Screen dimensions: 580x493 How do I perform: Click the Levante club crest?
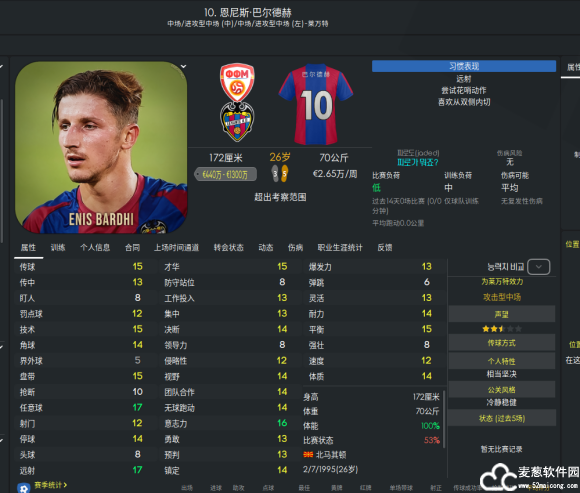(x=237, y=122)
